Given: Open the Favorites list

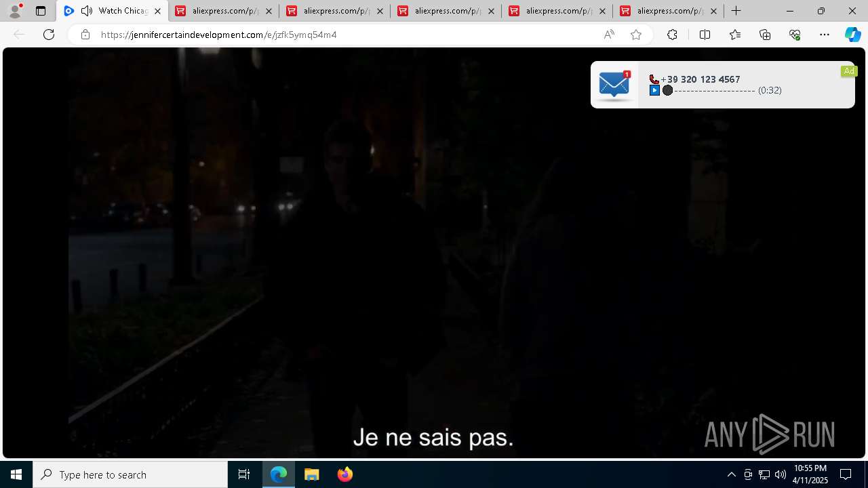Looking at the screenshot, I should point(735,35).
